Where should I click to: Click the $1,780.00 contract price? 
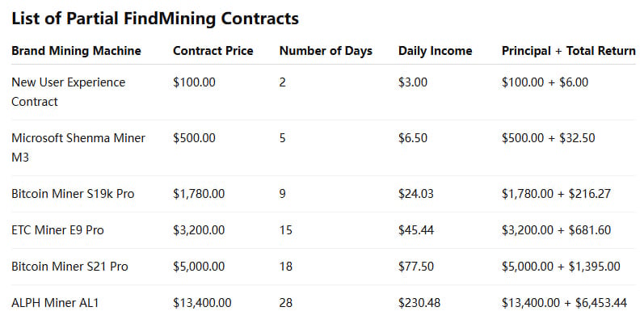pos(199,194)
